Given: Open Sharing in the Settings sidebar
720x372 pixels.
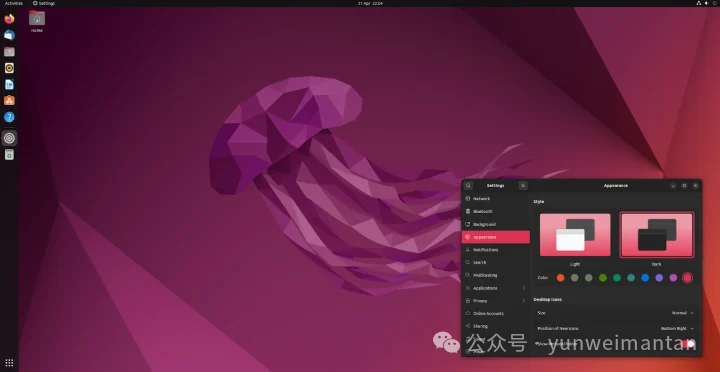Looking at the screenshot, I should pos(496,326).
